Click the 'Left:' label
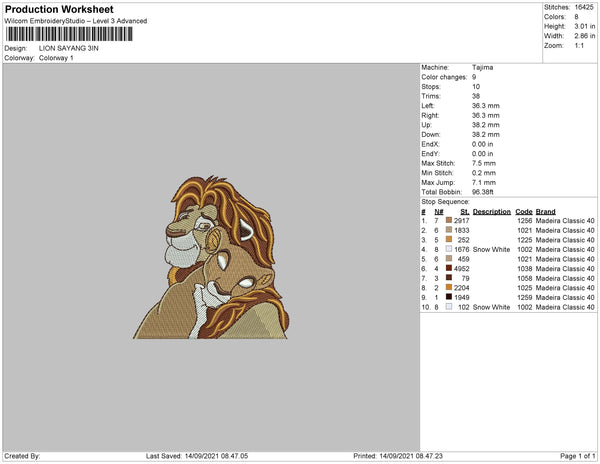This screenshot has width=600, height=464. (427, 106)
